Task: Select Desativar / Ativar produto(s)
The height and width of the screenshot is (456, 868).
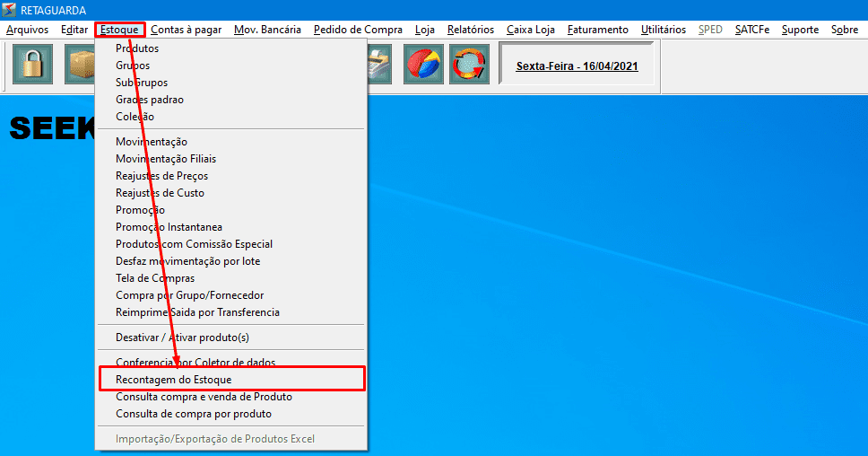Action: coord(182,338)
